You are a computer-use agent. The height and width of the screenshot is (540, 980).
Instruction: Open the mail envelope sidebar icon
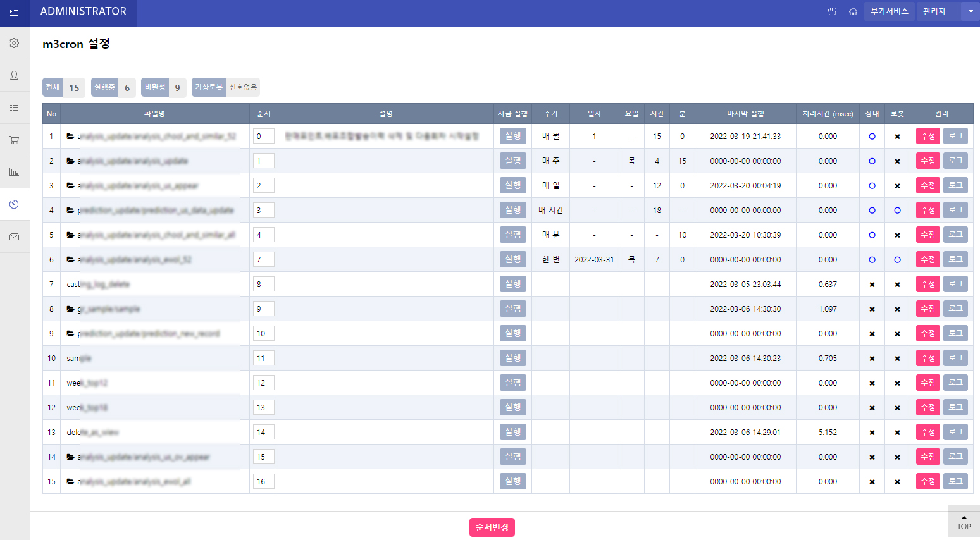(14, 237)
